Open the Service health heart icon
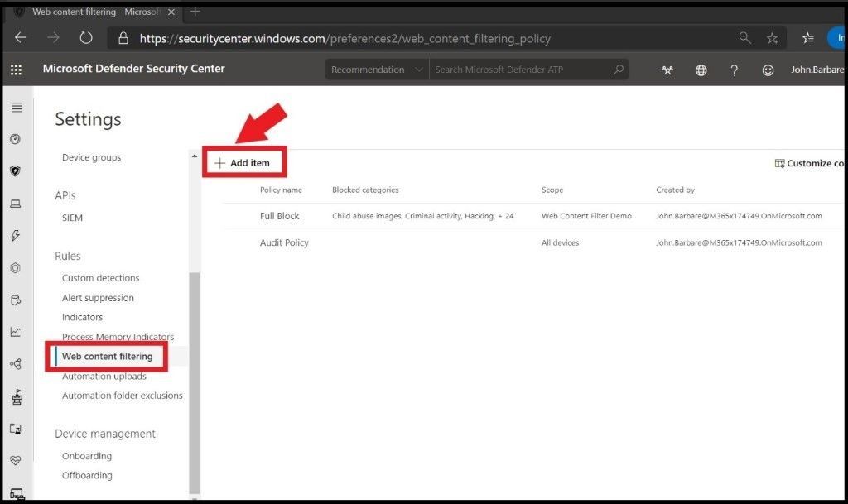848x504 pixels. [15, 460]
